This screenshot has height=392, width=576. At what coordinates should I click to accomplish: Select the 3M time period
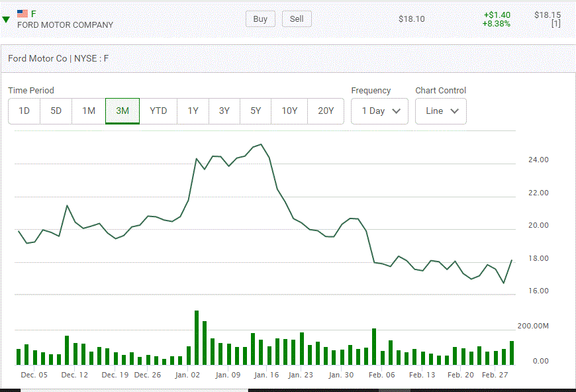122,111
